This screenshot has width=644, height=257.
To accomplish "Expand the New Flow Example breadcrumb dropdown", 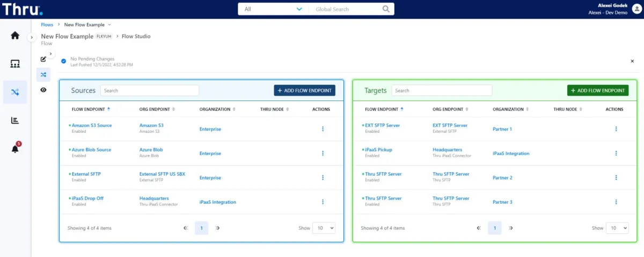I will point(109,25).
